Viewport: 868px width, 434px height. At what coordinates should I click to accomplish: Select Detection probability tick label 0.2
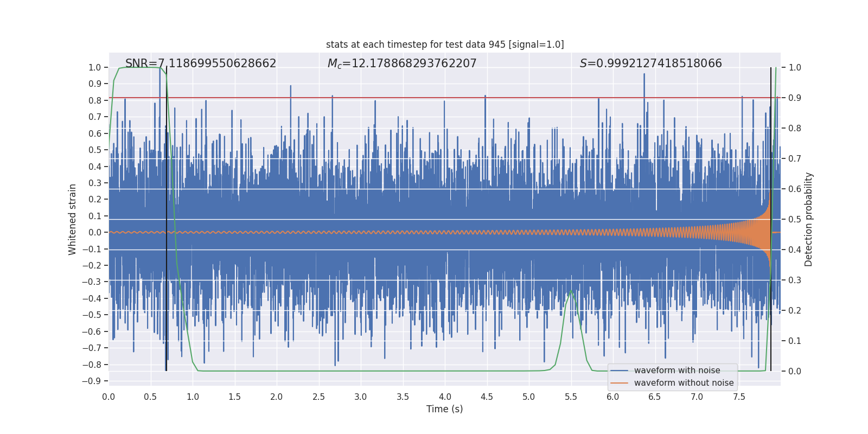point(795,310)
